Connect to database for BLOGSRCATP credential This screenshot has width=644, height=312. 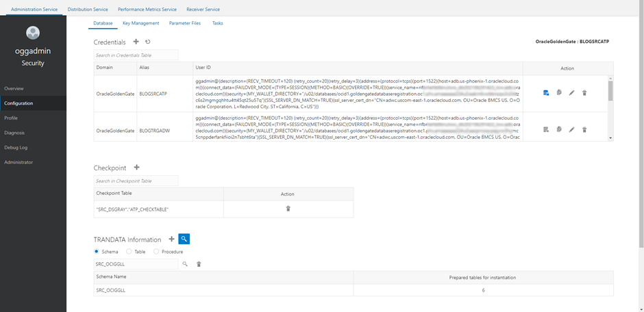pos(546,93)
